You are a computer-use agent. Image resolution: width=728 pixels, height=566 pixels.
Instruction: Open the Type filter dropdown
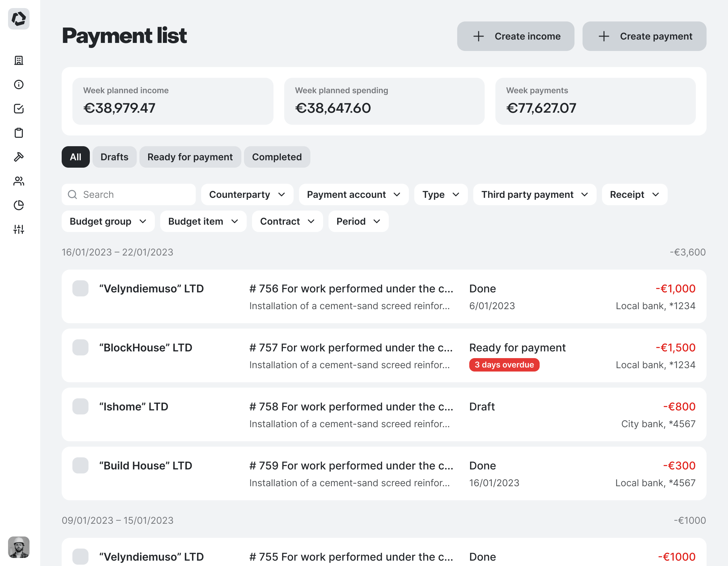[441, 194]
